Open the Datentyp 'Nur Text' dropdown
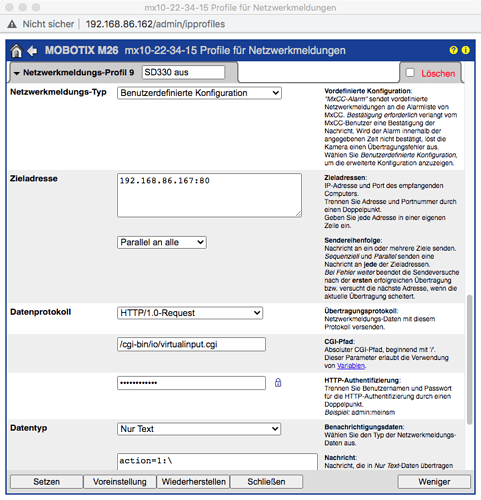Image resolution: width=481 pixels, height=500 pixels. pyautogui.click(x=199, y=429)
